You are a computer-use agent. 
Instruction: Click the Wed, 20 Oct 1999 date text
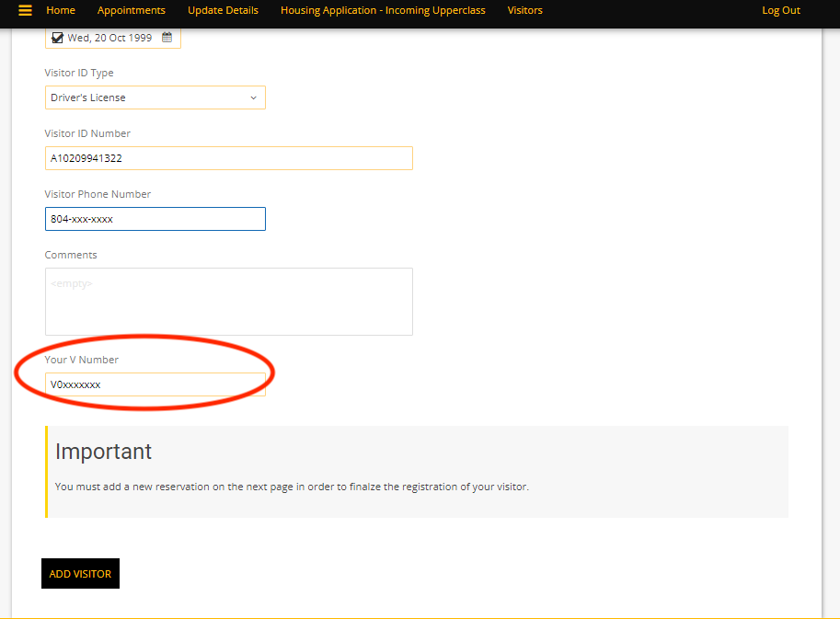pos(109,38)
